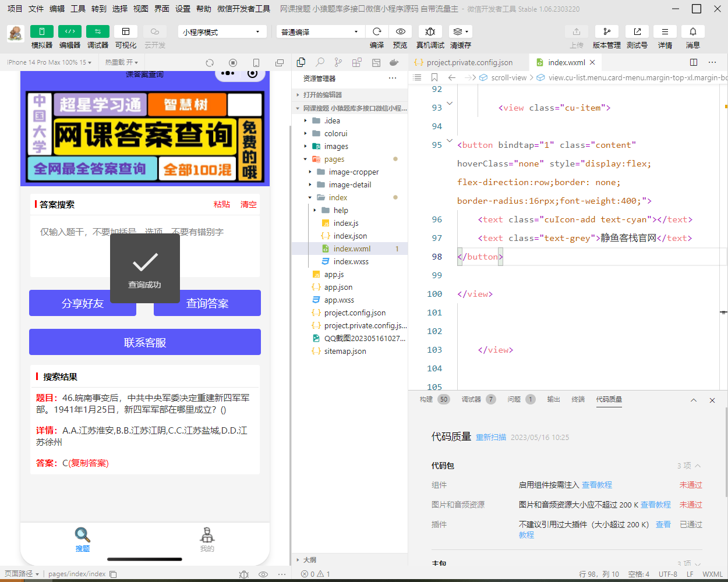
Task: Open Version Management icon
Action: tap(606, 31)
